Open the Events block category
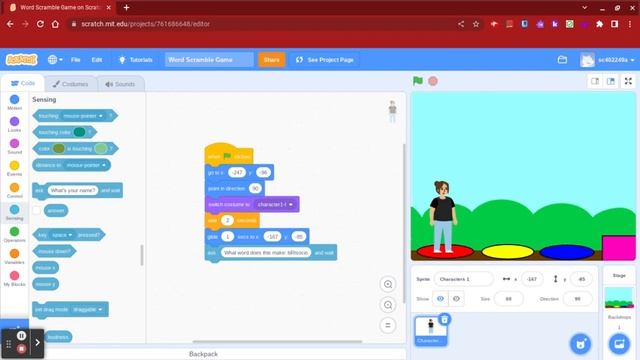The height and width of the screenshot is (360, 640). pos(14,168)
